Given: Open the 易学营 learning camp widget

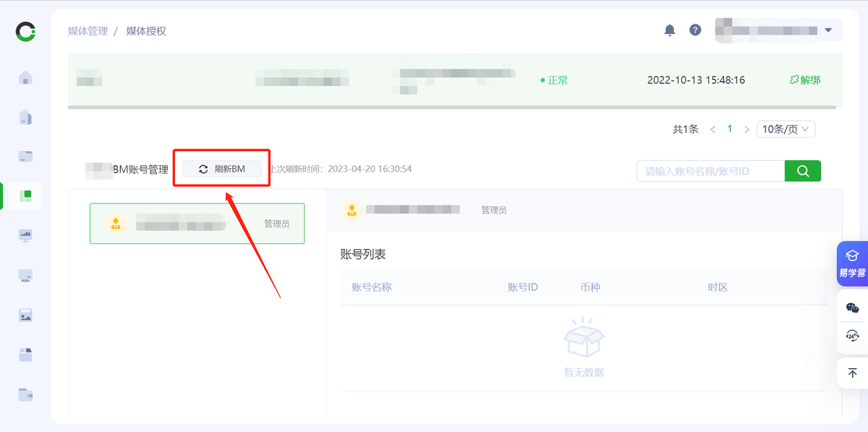Looking at the screenshot, I should [852, 263].
